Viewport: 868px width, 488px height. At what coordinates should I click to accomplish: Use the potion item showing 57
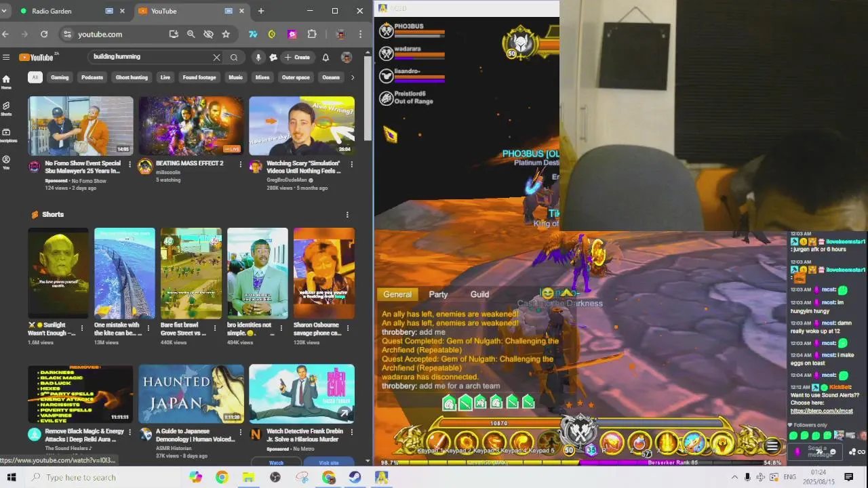[x=639, y=444]
